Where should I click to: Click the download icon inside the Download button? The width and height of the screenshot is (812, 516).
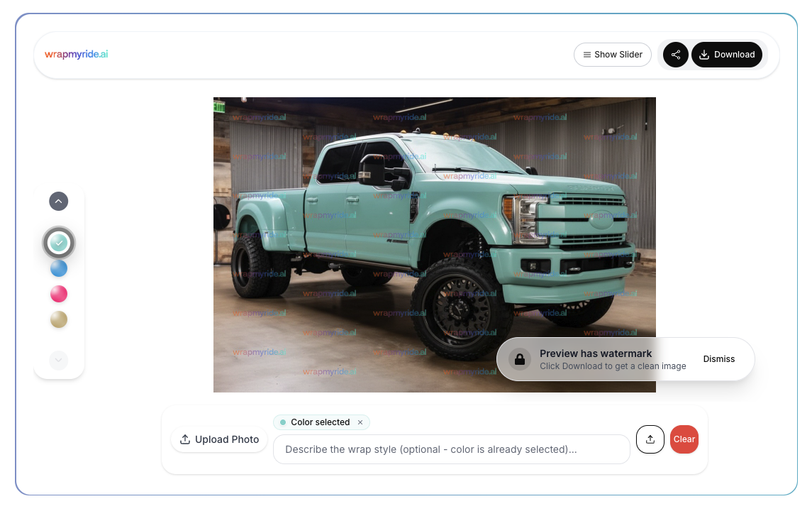click(705, 55)
